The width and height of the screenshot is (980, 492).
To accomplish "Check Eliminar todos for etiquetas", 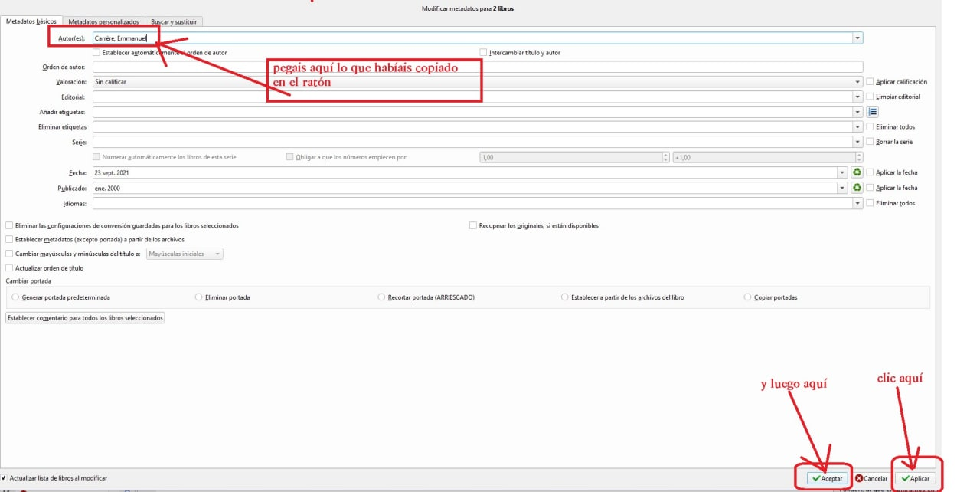I will [890, 126].
